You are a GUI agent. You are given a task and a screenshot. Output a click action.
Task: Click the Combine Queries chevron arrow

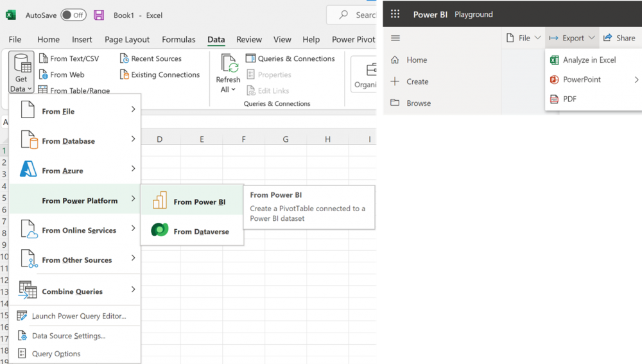point(133,289)
